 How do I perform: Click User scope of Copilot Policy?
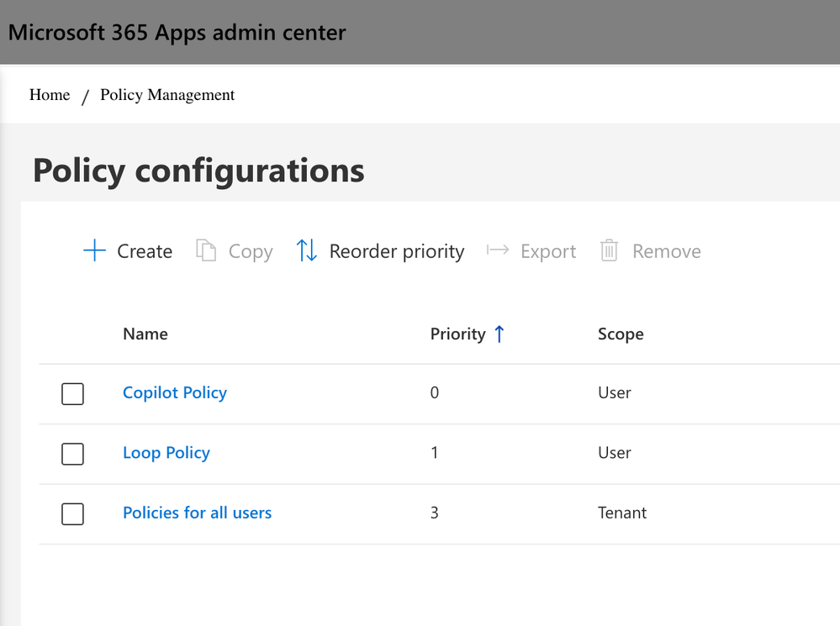tap(615, 392)
